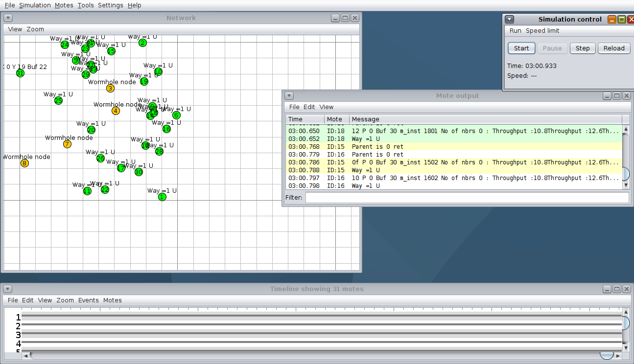Screen dimensions: 634x364
Task: Open the Speed limit menu
Action: tap(542, 31)
